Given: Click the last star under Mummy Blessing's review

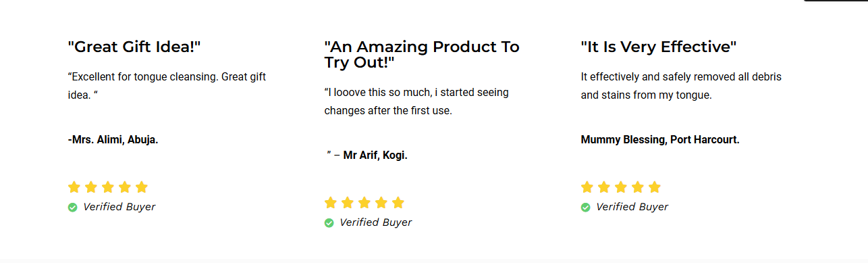Looking at the screenshot, I should point(655,187).
